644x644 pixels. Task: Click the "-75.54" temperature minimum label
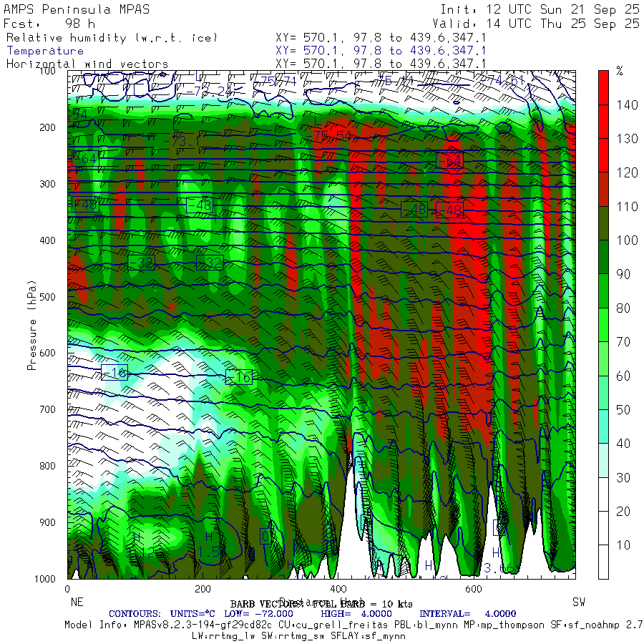coord(328,136)
